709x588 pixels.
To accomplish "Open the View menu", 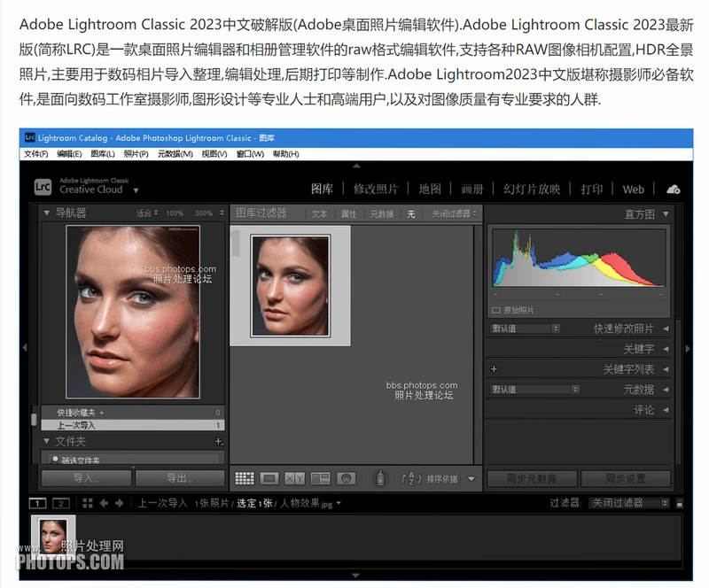I will point(214,154).
